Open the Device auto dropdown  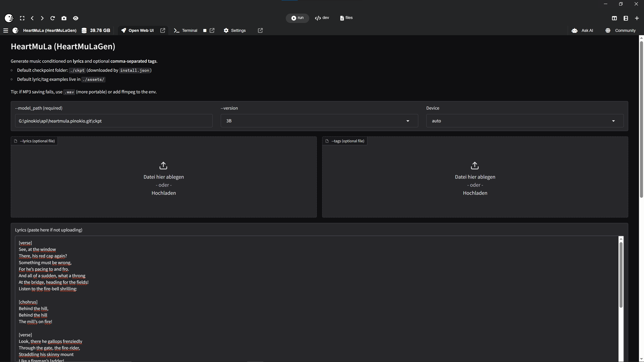[x=524, y=121]
